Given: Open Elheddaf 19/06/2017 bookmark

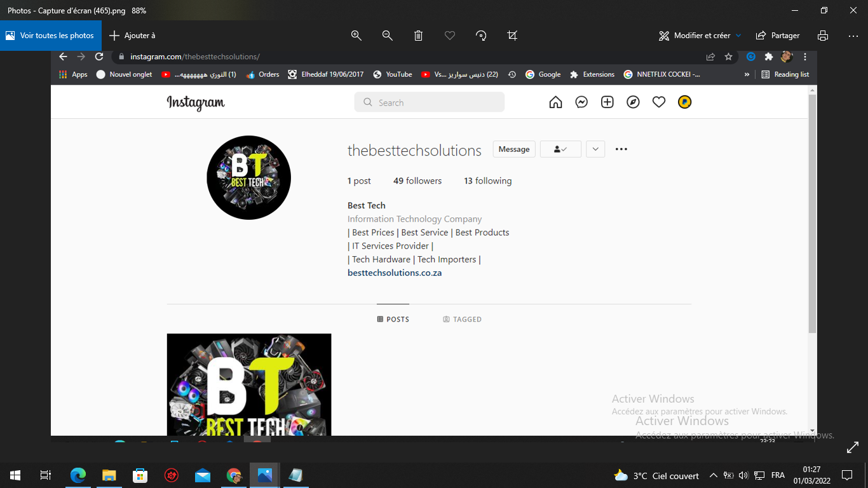Looking at the screenshot, I should [x=326, y=74].
